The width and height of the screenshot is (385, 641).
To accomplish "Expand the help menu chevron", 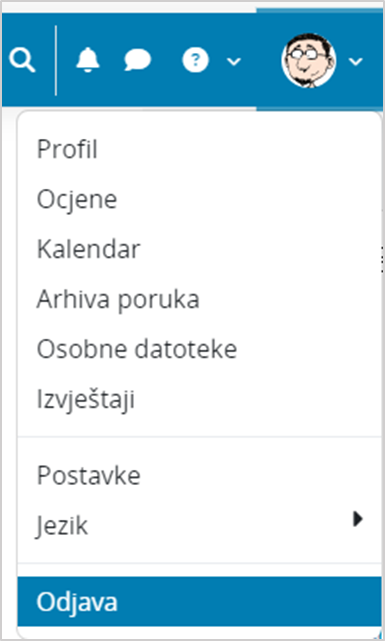I will coord(234,61).
